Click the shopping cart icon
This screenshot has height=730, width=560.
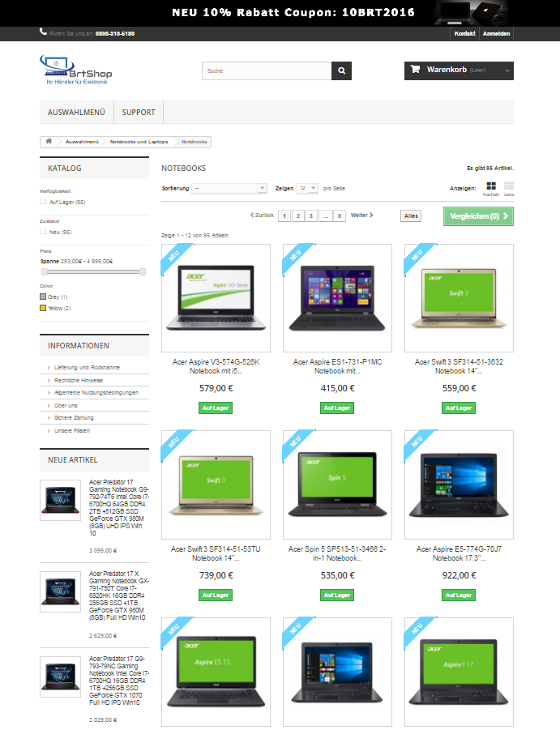coord(415,70)
